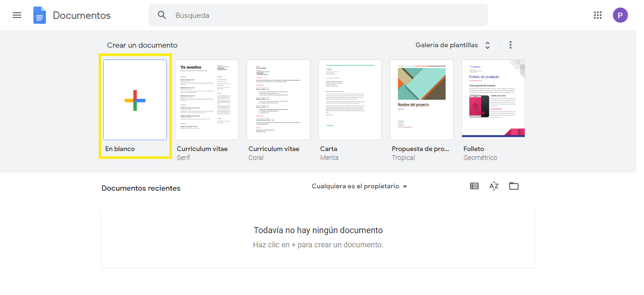The width and height of the screenshot is (644, 295).
Task: Click the Coral template label
Action: pyautogui.click(x=256, y=158)
